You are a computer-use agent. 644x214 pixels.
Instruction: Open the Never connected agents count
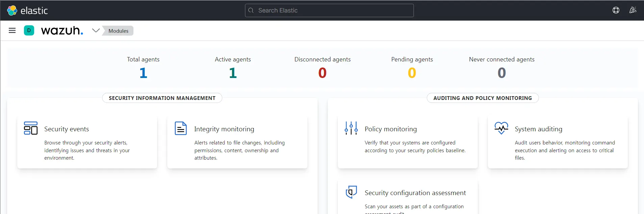pos(501,73)
